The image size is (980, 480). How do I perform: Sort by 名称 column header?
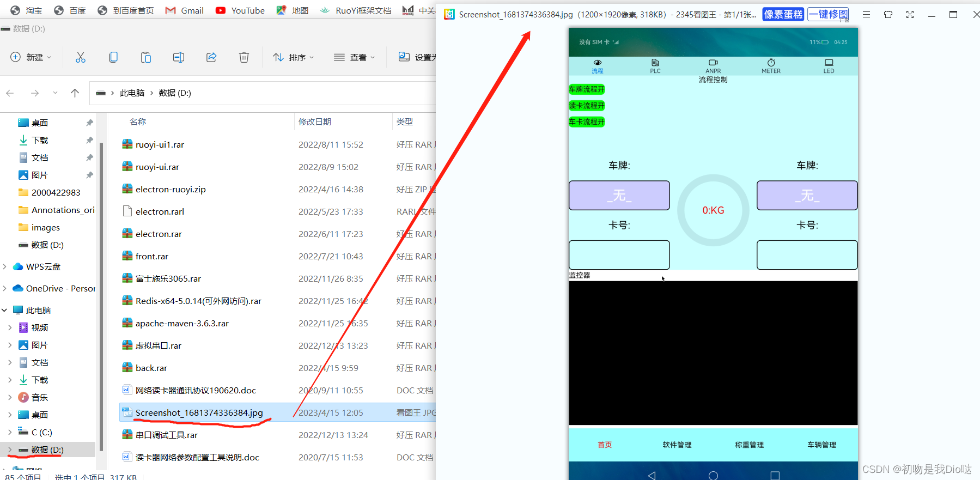pos(138,121)
